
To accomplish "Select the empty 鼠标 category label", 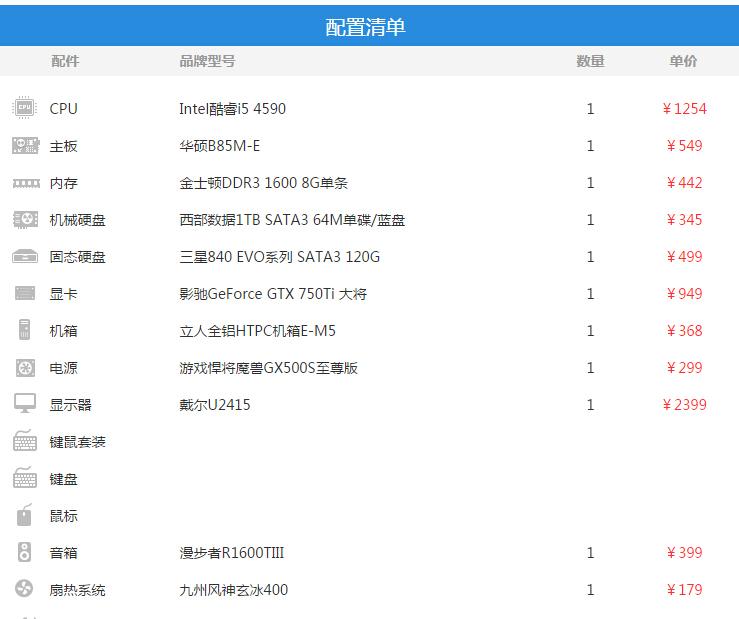I will pyautogui.click(x=63, y=516).
